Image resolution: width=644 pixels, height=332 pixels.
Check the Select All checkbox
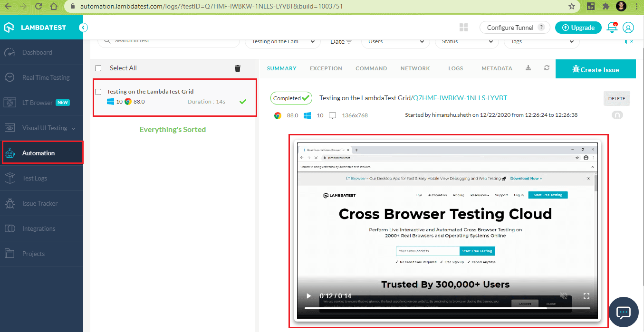pyautogui.click(x=98, y=68)
